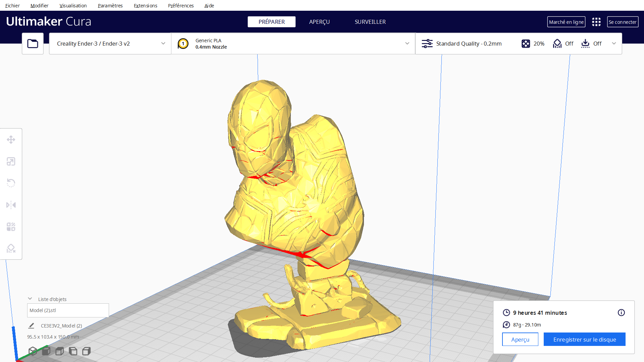Collapse the Liste d'objets section
The image size is (644, 362).
(30, 299)
